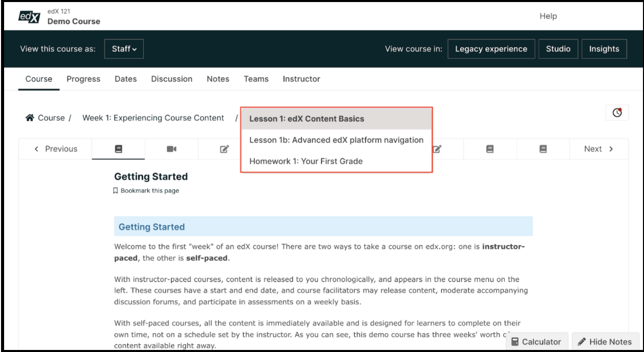
Task: Go to the Previous unit
Action: pyautogui.click(x=55, y=149)
